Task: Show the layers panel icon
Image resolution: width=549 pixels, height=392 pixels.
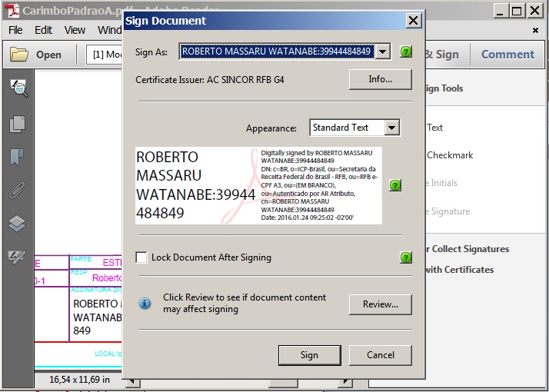Action: [x=17, y=224]
